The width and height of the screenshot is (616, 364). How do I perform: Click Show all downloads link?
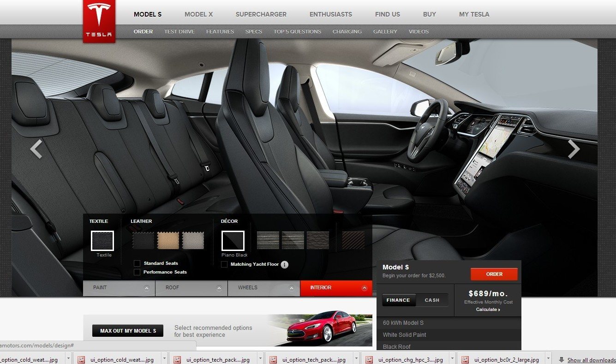(x=592, y=360)
